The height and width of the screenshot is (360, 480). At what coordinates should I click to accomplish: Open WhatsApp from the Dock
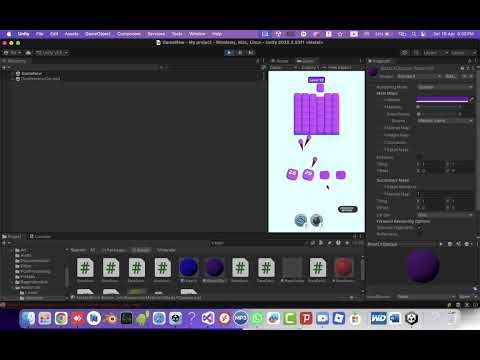tap(257, 318)
